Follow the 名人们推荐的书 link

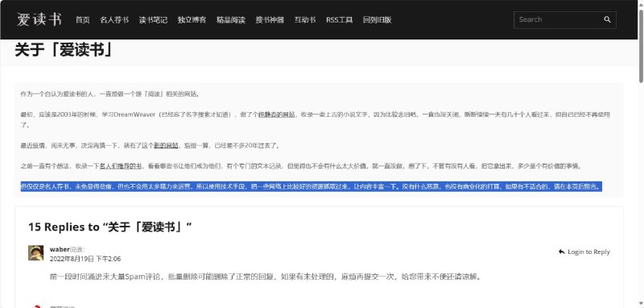pos(121,166)
